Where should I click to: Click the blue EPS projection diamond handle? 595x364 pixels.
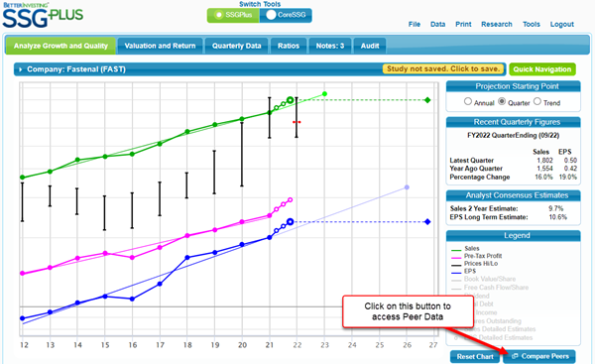coord(427,221)
